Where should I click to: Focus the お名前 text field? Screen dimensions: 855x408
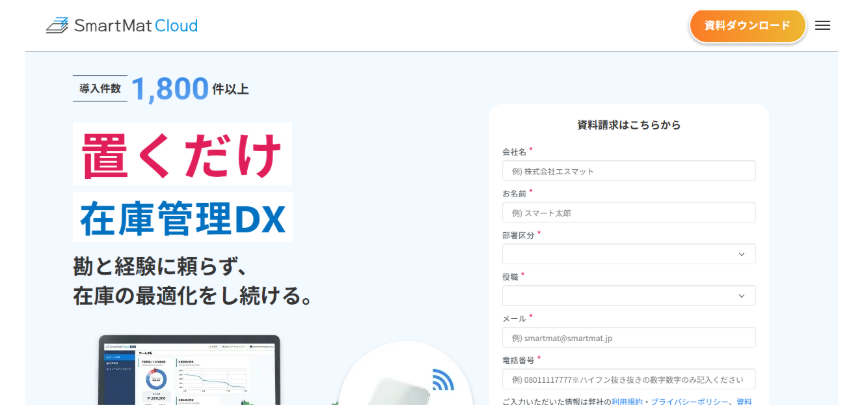[x=628, y=213]
